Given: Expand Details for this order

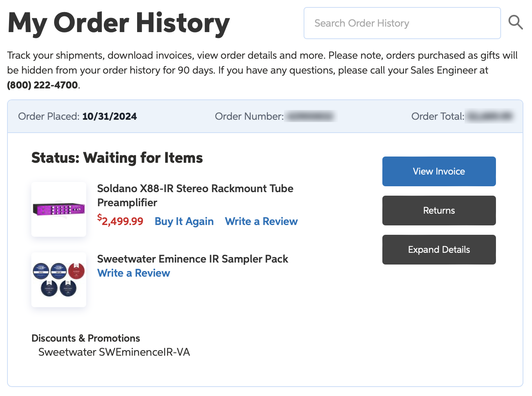Looking at the screenshot, I should [x=439, y=250].
